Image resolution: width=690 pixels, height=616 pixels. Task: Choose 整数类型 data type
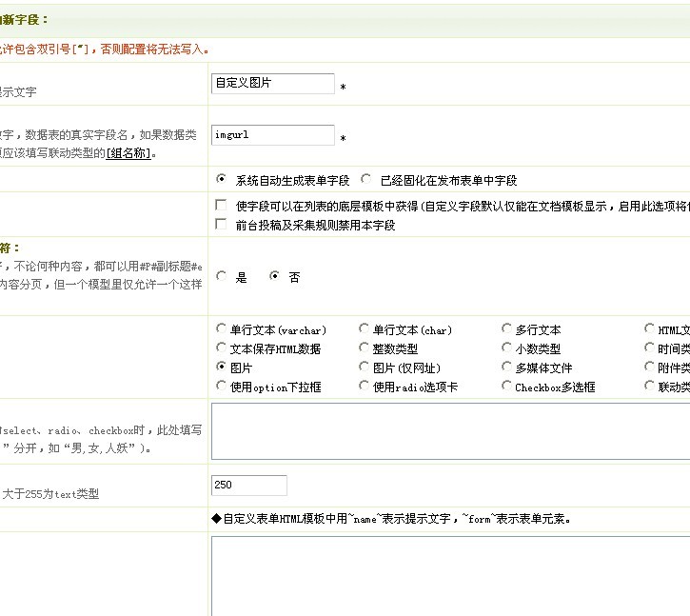point(364,348)
